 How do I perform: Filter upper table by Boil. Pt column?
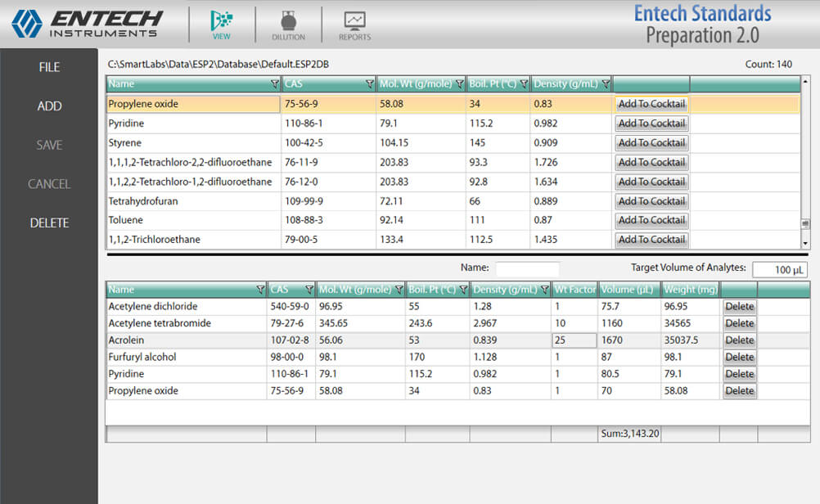(524, 83)
